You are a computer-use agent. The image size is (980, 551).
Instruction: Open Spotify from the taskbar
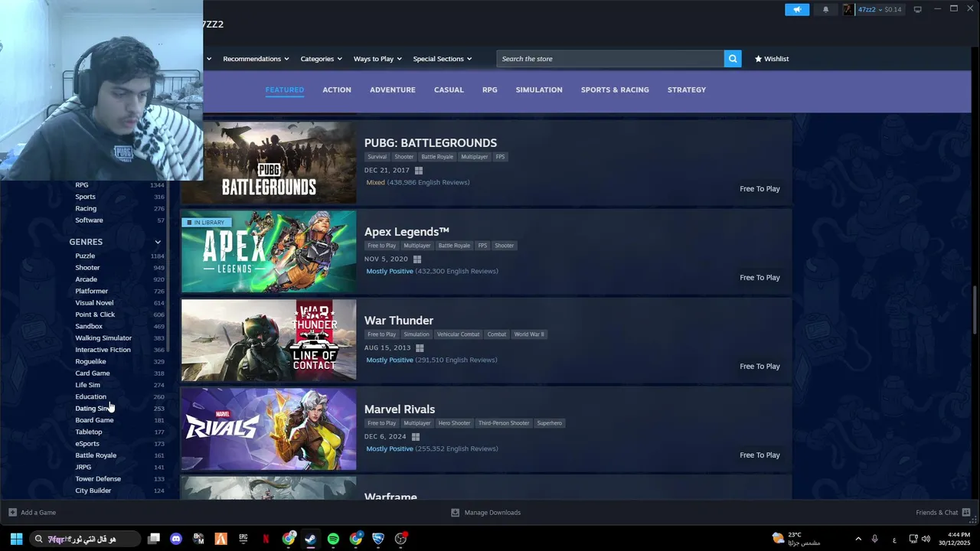[x=333, y=539]
